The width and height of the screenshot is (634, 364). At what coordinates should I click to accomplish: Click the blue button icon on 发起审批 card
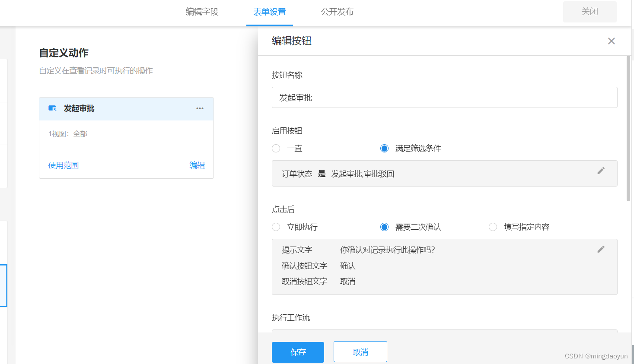52,108
